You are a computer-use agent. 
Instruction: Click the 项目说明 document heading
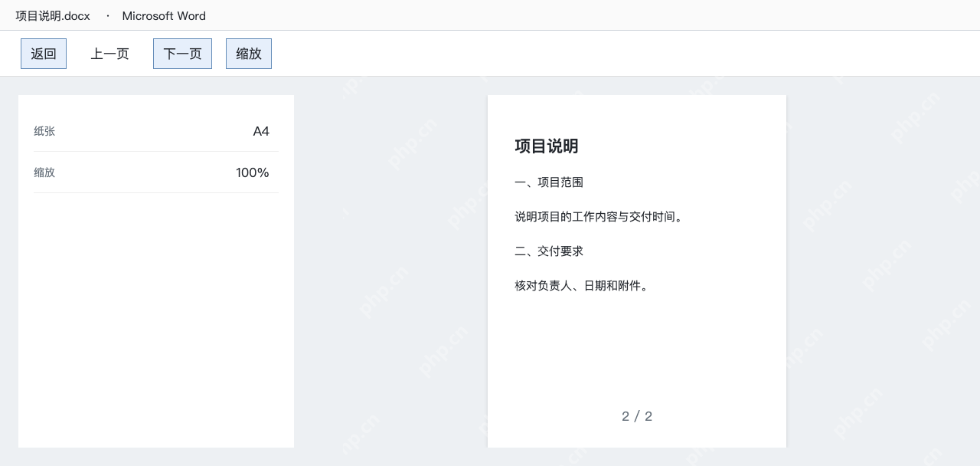[547, 146]
